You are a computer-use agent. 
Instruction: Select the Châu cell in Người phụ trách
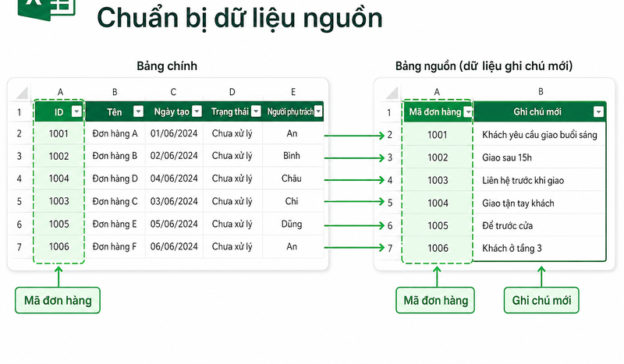tap(293, 178)
